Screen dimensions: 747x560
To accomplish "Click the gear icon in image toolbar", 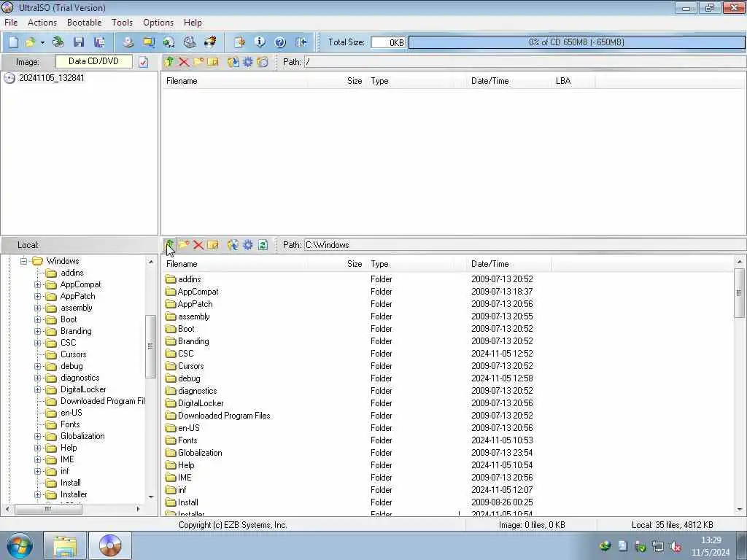I will click(248, 62).
